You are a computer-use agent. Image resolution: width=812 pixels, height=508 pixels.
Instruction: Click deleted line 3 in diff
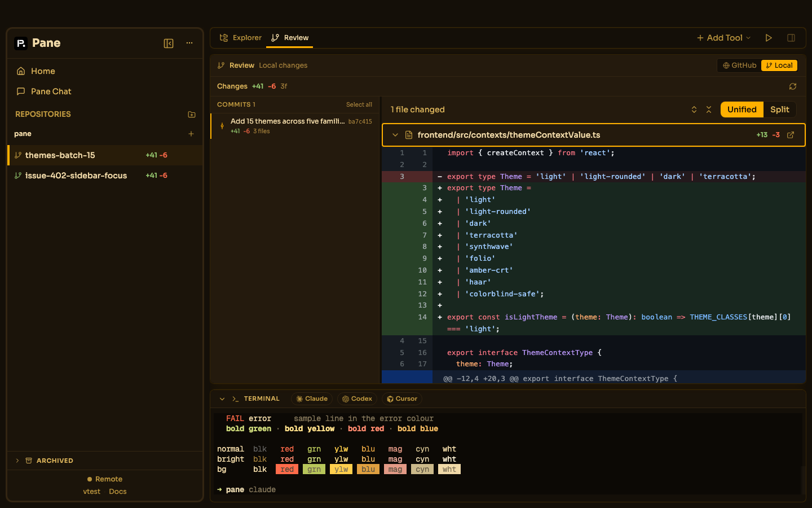[x=594, y=177]
